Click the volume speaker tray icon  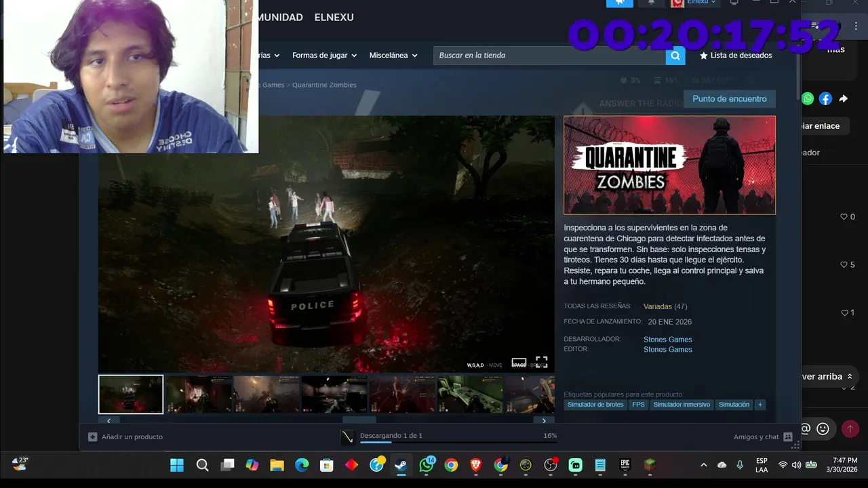pyautogui.click(x=796, y=465)
